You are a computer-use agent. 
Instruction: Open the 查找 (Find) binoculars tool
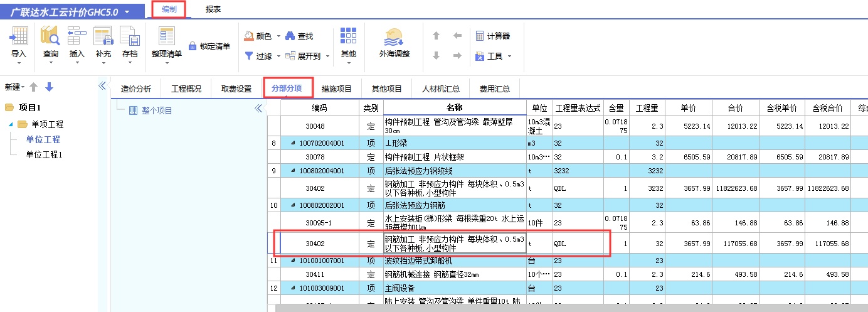coord(290,36)
